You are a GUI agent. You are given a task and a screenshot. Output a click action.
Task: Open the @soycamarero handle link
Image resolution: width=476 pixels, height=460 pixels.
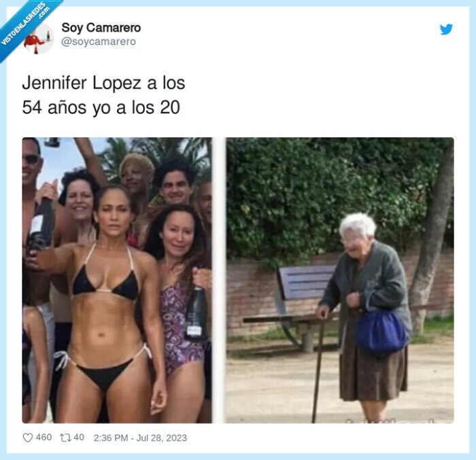[99, 41]
